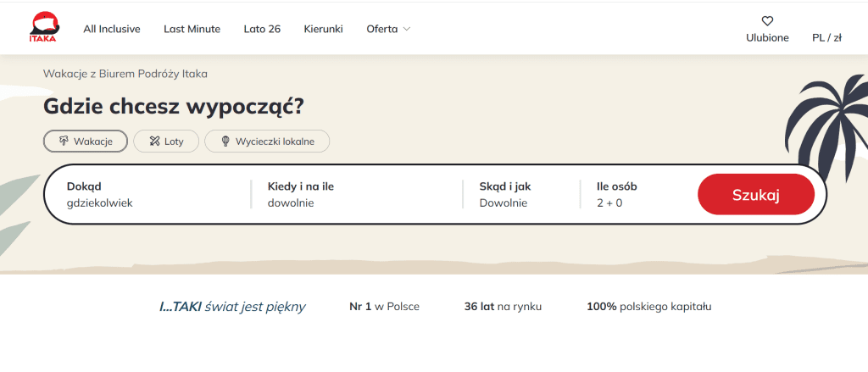Click the airplane icon in Loty
This screenshot has width=868, height=372.
tap(154, 141)
